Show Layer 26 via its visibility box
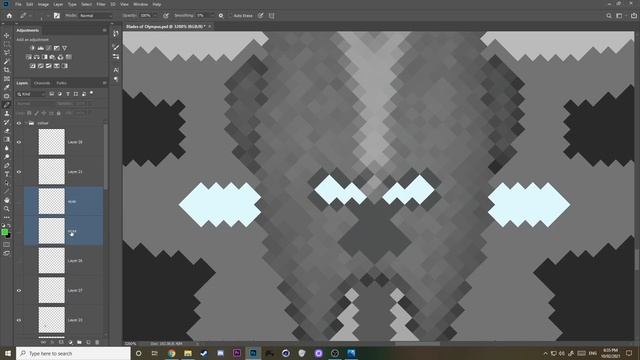Viewport: 640px width, 360px height. 19,261
